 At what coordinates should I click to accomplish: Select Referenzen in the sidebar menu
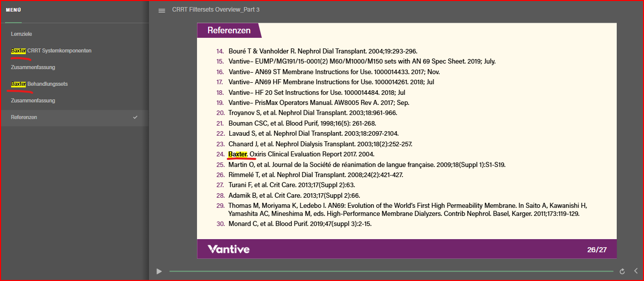24,117
